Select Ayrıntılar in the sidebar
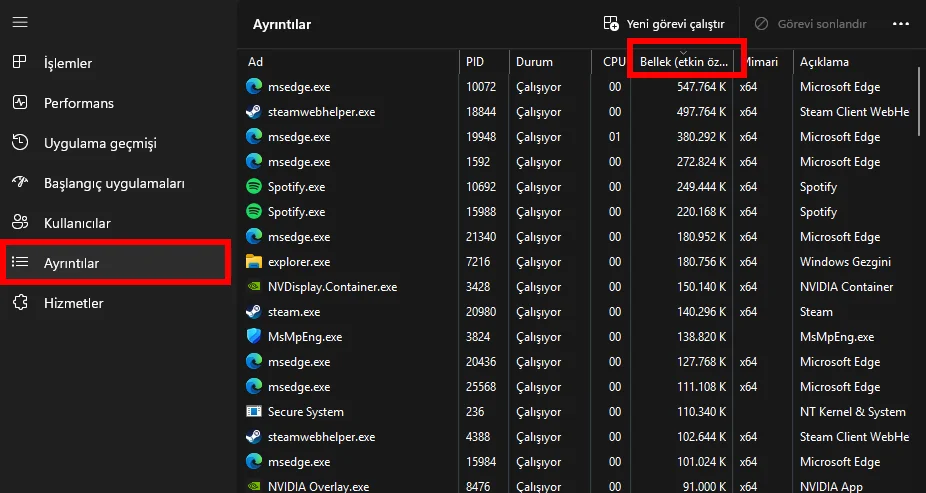 115,263
